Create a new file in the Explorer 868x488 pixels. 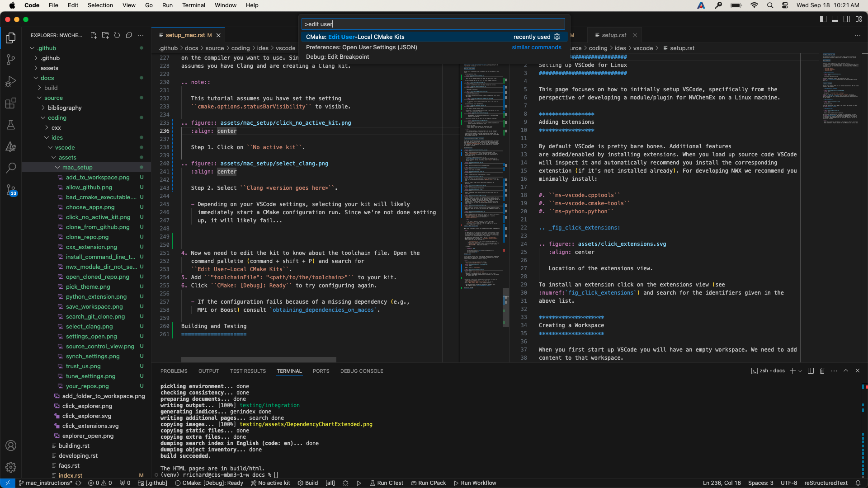coord(94,35)
